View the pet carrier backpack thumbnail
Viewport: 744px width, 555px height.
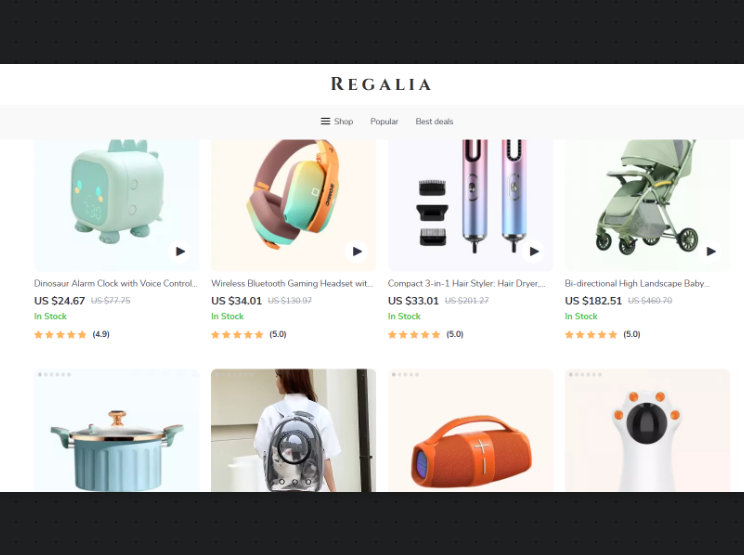point(293,430)
